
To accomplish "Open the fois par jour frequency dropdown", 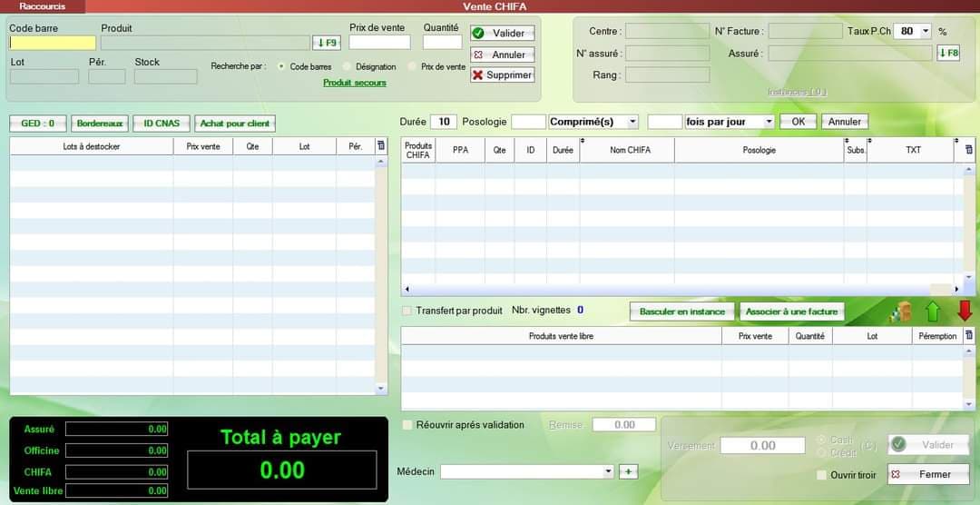I will tap(769, 122).
